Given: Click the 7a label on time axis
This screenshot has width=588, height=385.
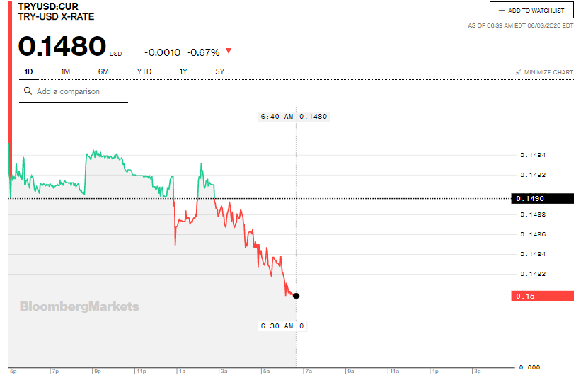Looking at the screenshot, I should tap(307, 371).
